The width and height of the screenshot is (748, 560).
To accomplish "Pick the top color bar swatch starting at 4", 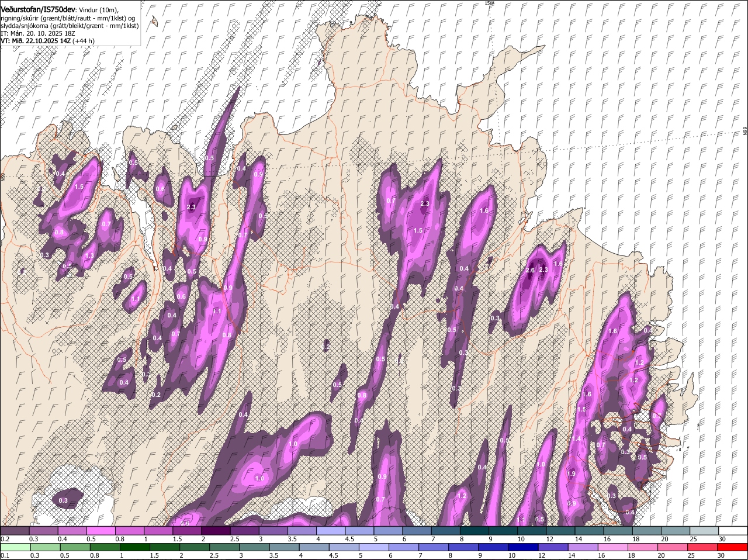I will 331,531.
